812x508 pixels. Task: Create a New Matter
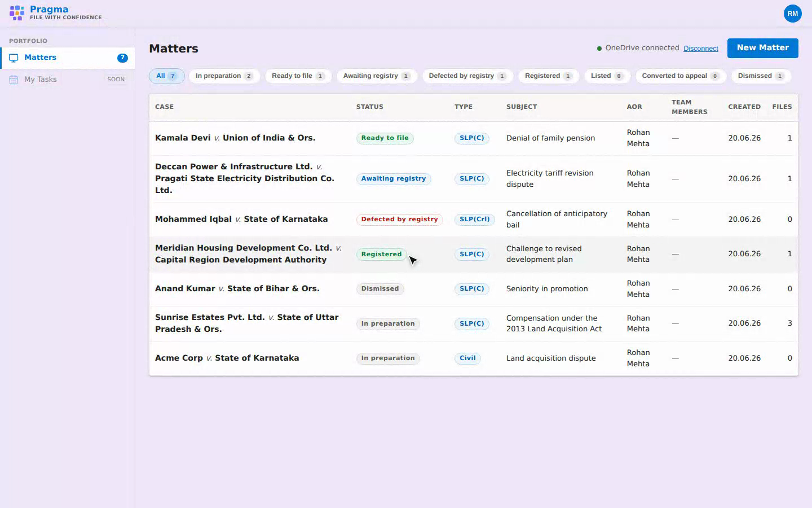point(762,48)
